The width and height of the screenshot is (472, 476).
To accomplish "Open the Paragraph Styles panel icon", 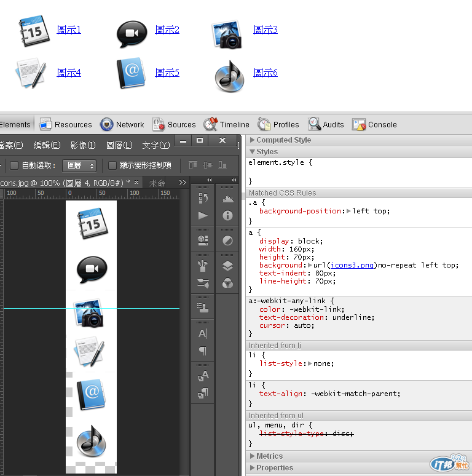I will (203, 393).
